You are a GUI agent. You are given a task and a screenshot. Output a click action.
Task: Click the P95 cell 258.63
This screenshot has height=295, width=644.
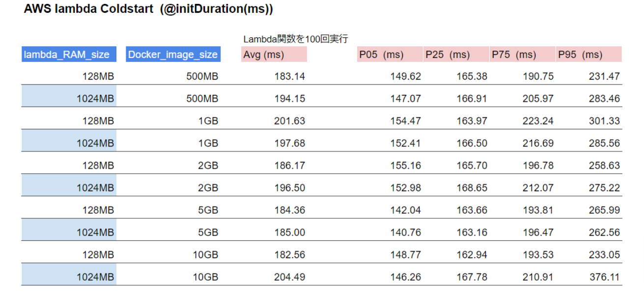604,166
